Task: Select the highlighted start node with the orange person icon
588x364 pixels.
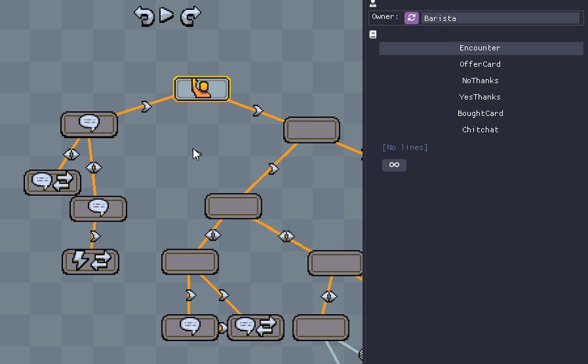Action: pyautogui.click(x=201, y=89)
